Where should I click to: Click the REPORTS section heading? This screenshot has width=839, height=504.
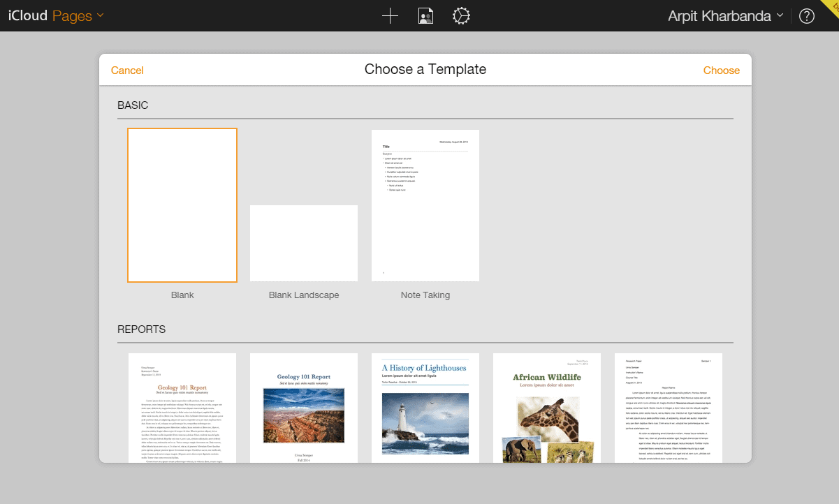pos(141,329)
